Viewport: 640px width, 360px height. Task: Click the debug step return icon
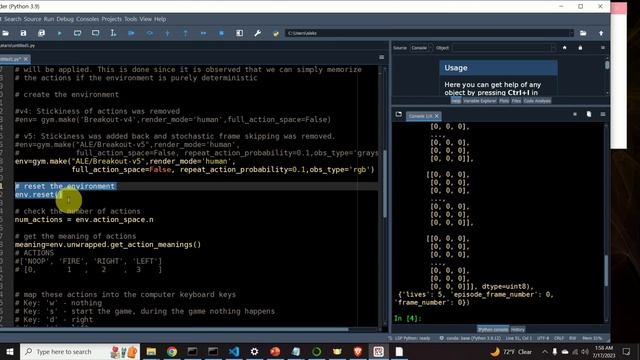185,33
